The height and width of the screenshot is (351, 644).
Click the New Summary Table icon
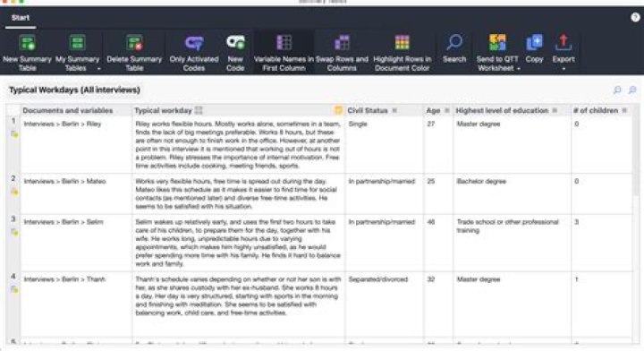click(27, 43)
